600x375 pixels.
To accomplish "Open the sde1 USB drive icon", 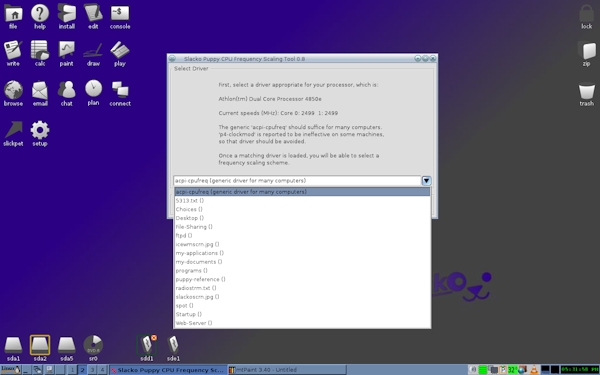I will [173, 348].
